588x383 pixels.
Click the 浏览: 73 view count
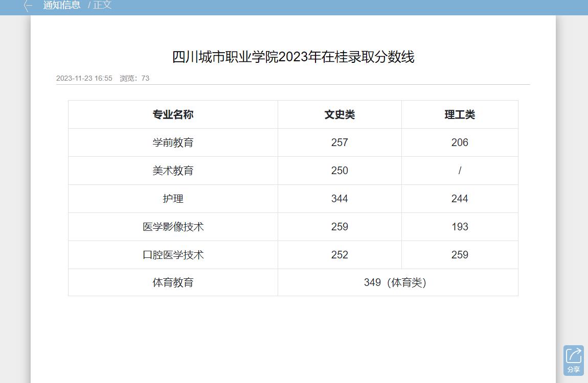point(134,78)
